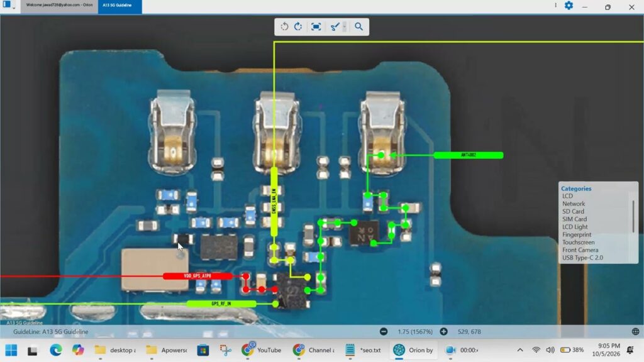Select the draw line tool
Viewport: 644px width, 362px height.
coord(335,26)
